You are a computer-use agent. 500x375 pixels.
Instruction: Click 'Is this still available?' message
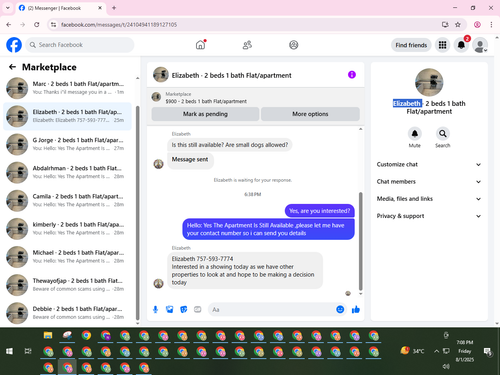[230, 145]
